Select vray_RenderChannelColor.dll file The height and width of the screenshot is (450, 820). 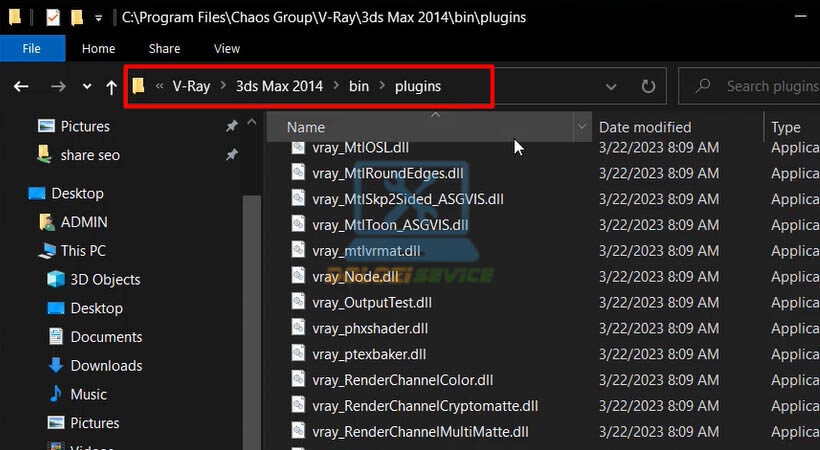pos(403,380)
